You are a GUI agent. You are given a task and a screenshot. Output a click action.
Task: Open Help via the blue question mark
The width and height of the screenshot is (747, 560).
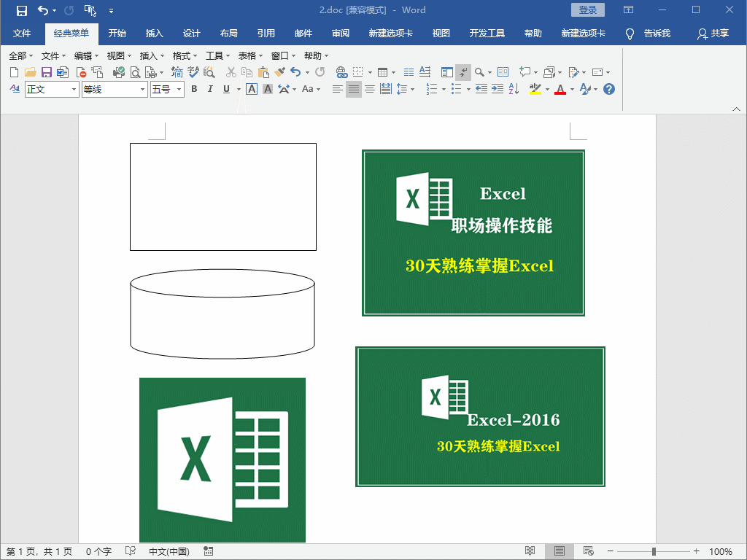(609, 89)
